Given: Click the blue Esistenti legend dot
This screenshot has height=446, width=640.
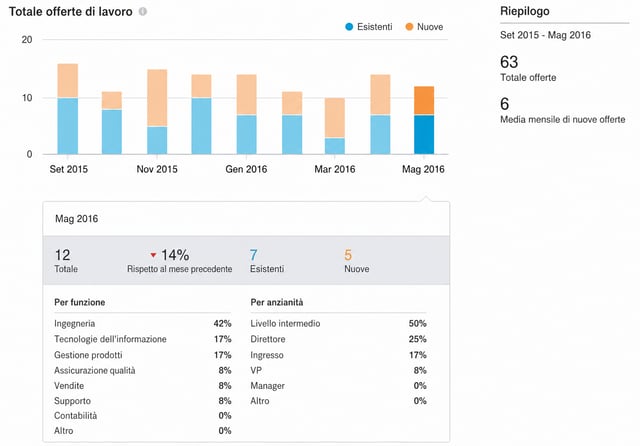Looking at the screenshot, I should click(x=349, y=27).
